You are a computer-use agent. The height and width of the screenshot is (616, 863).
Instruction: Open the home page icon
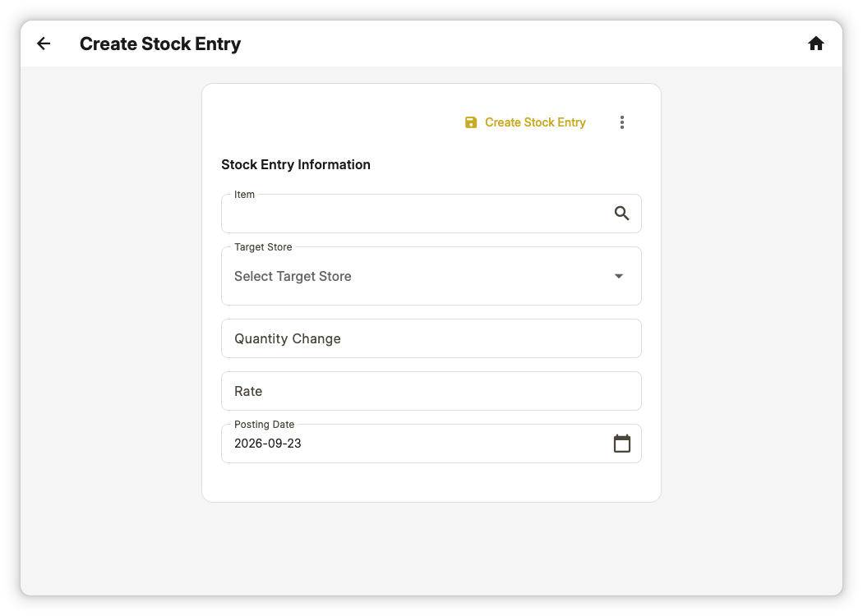[815, 44]
